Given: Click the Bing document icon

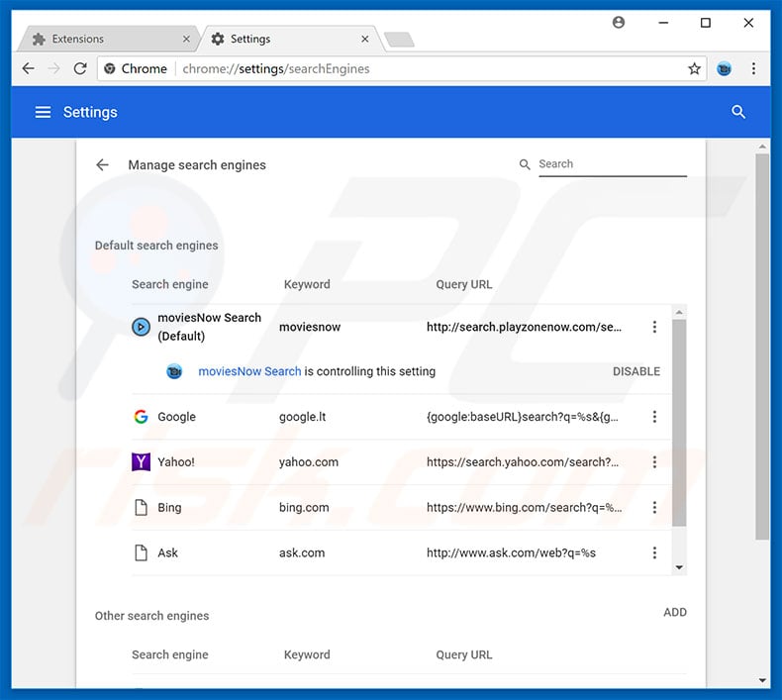Looking at the screenshot, I should (x=142, y=507).
